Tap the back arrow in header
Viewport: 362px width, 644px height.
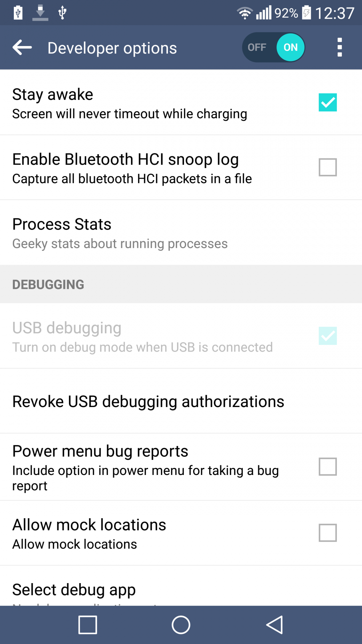tap(22, 48)
